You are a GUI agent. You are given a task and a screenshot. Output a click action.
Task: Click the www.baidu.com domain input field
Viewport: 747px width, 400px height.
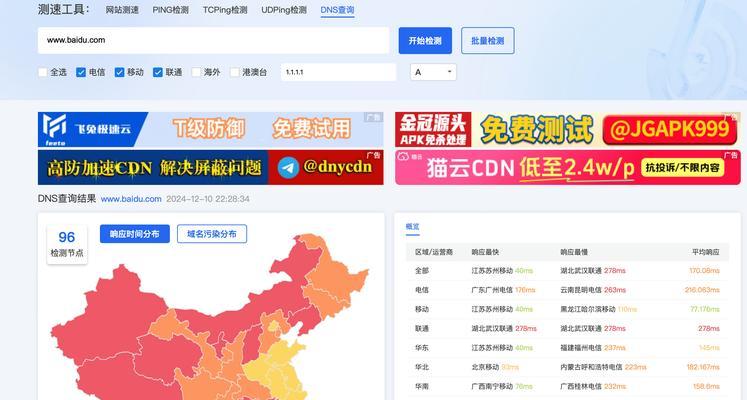(213, 40)
